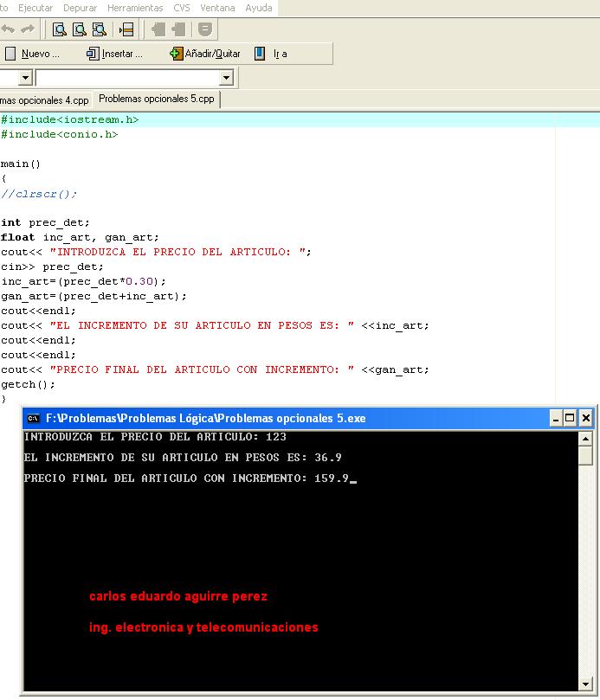Click the float inc_art, gan_art; line
Screen dimensions: 600x700
point(80,237)
